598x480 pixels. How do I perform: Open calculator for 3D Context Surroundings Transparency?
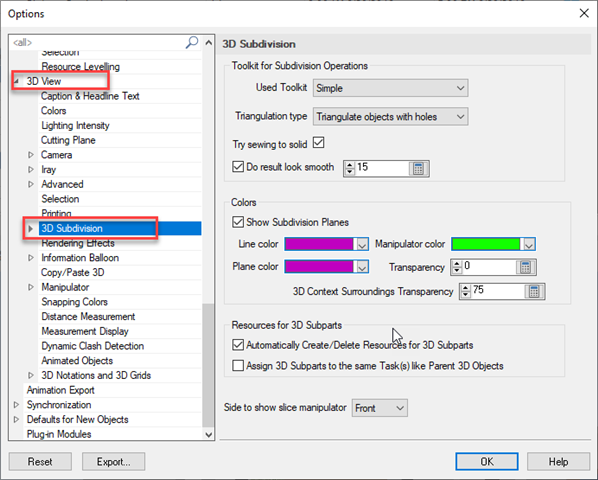point(534,292)
